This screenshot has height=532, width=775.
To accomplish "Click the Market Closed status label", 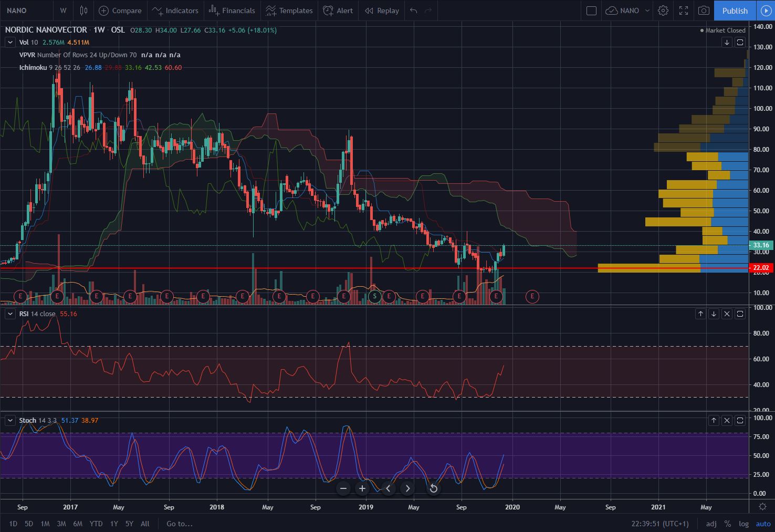I will (x=722, y=30).
